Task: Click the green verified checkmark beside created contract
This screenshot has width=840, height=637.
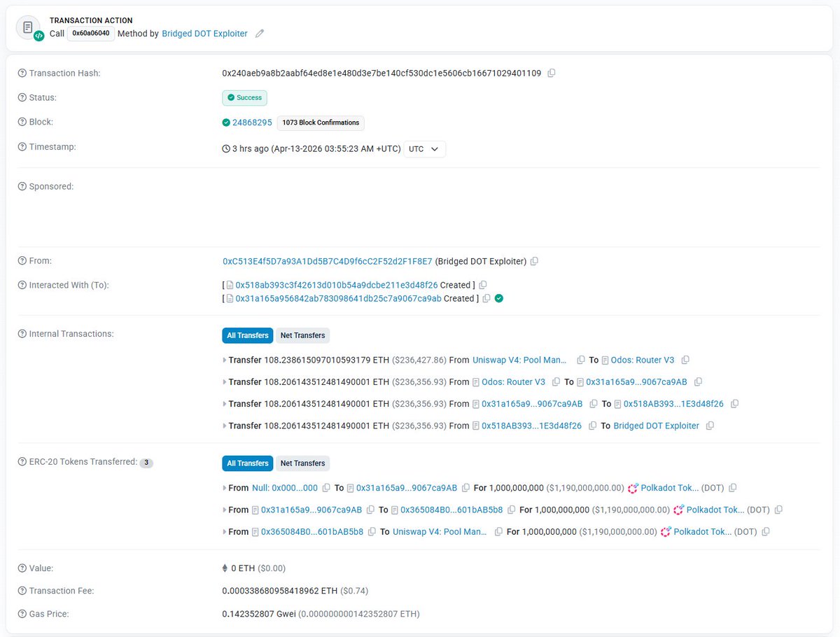Action: coord(499,298)
